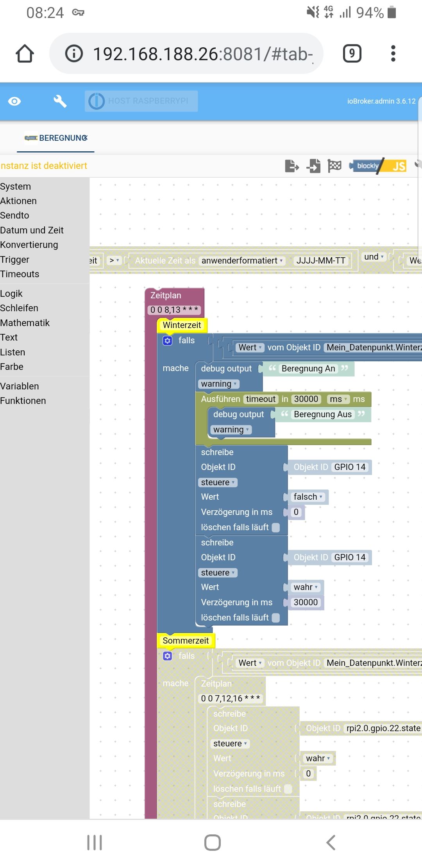Open the Timeouts block category

(x=20, y=274)
